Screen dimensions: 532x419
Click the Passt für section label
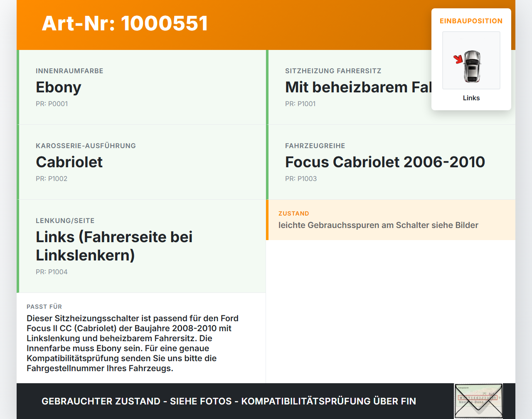(44, 307)
